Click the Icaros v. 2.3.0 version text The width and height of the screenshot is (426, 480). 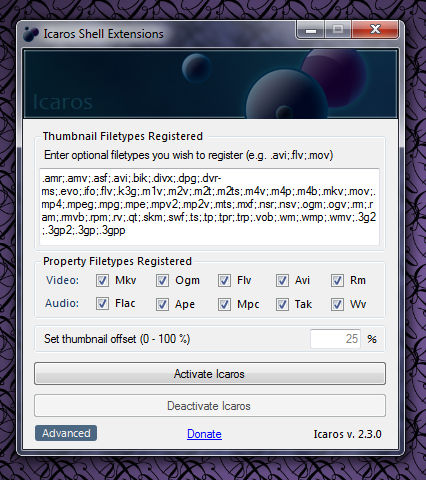pyautogui.click(x=347, y=434)
